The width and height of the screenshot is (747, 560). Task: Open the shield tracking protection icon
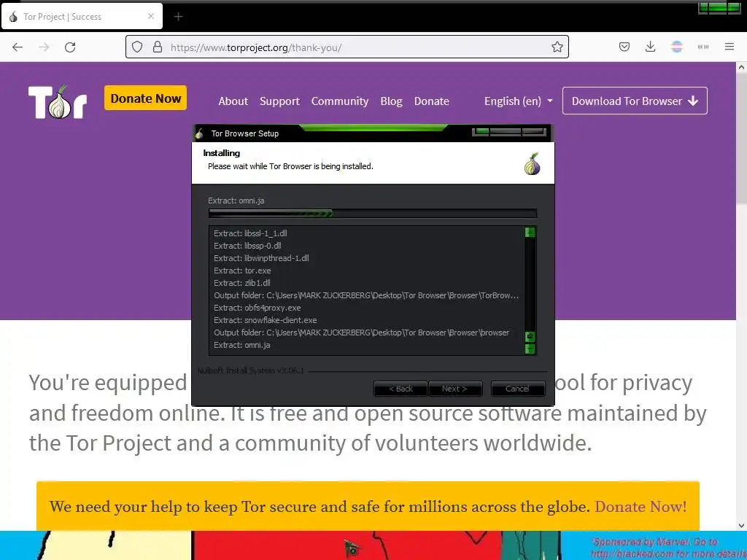pos(137,47)
